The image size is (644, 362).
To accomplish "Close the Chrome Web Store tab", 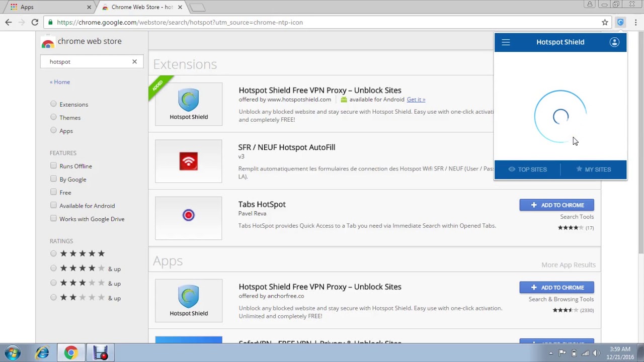I will click(x=180, y=7).
